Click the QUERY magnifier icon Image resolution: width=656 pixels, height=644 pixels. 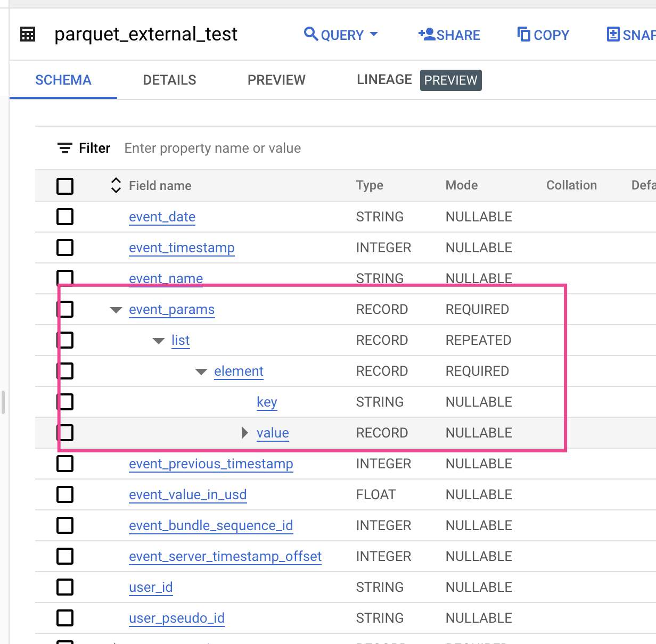(x=310, y=34)
